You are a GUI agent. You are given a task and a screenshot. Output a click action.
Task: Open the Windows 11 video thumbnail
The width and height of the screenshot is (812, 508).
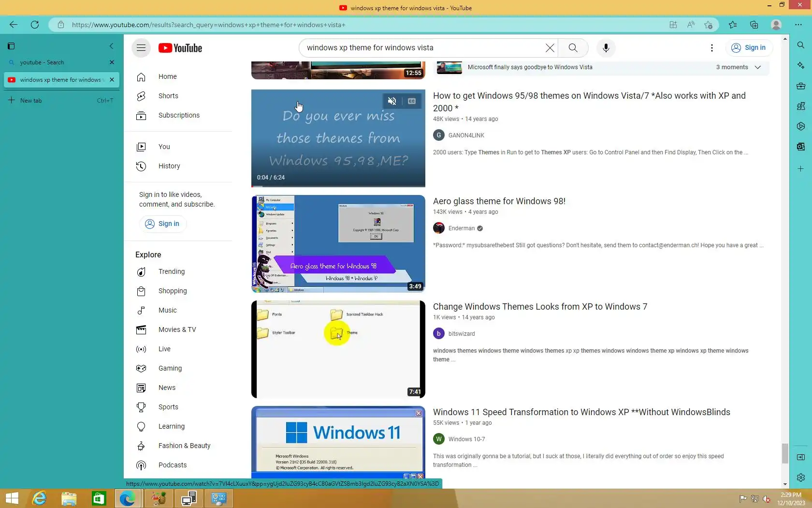338,442
